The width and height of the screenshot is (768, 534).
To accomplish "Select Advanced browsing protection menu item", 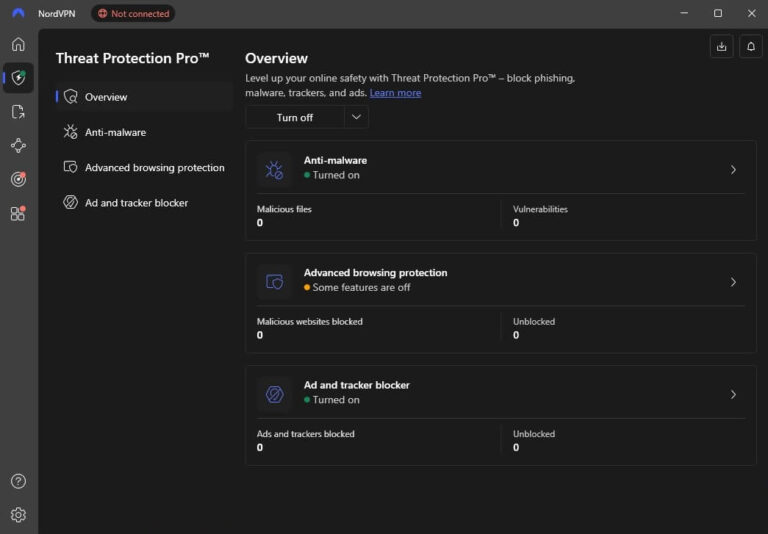I will [x=143, y=168].
